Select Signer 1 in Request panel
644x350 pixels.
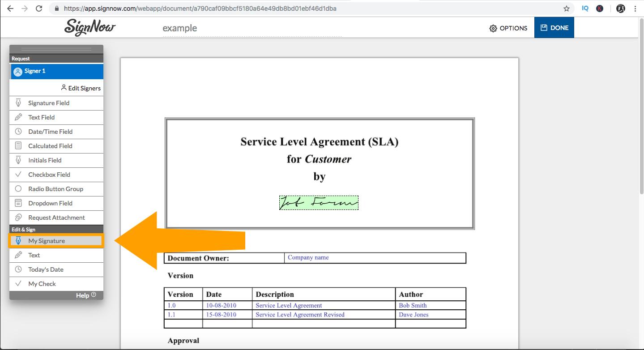click(56, 71)
